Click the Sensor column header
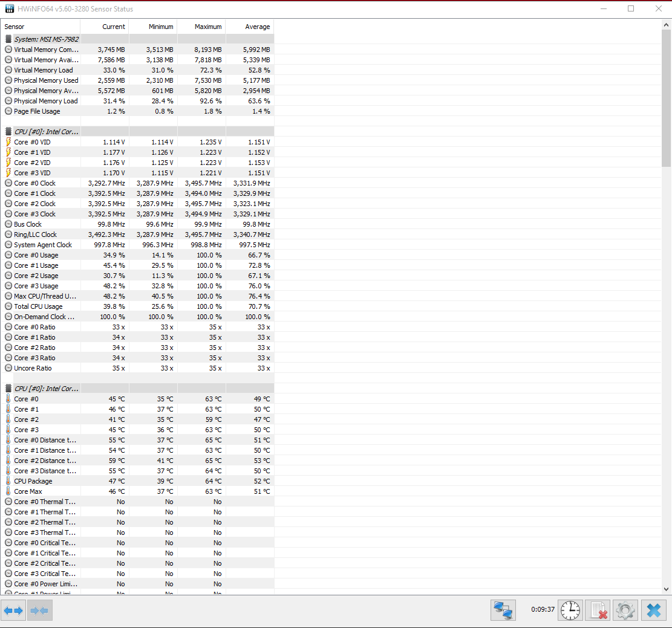Screen dimensions: 672x628 (41, 27)
